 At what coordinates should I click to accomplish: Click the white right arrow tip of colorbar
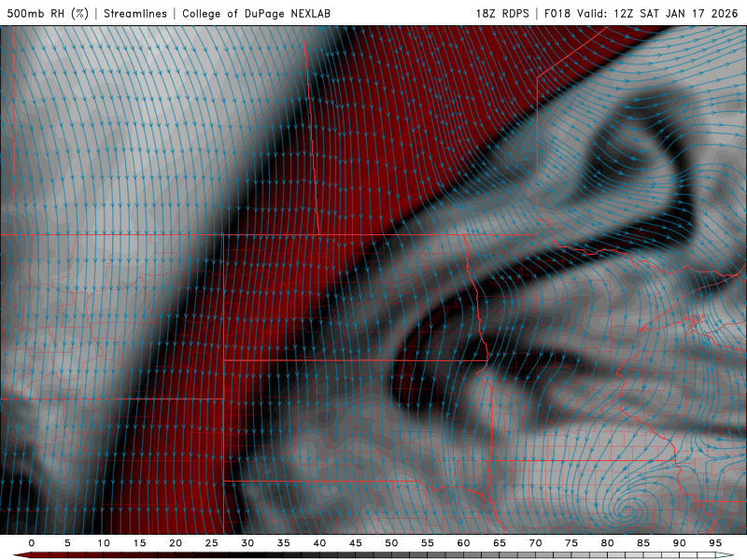coord(725,555)
